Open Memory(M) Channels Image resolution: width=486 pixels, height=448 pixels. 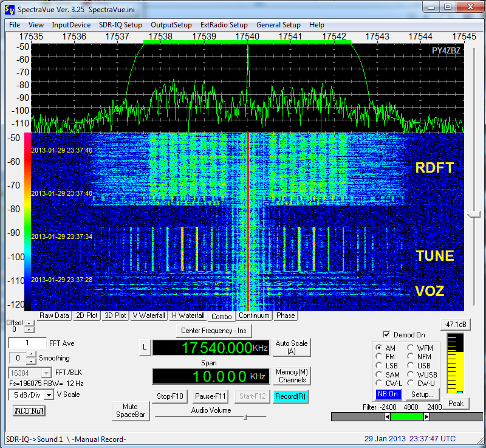[292, 376]
